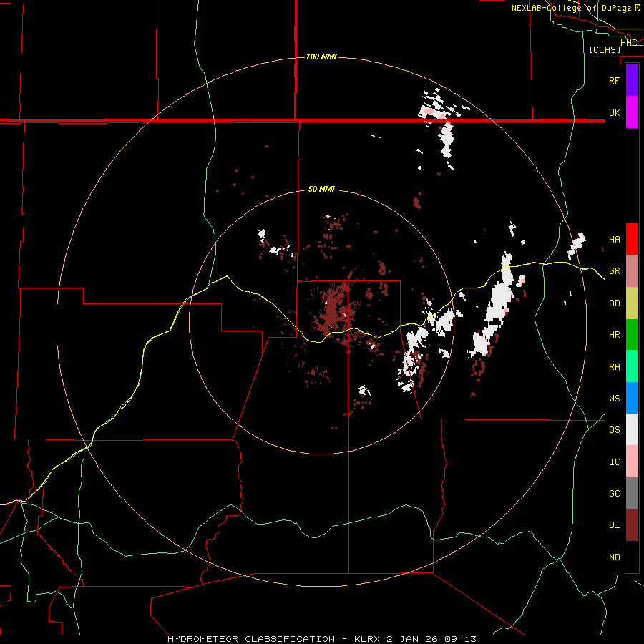Click the UK magenta legend swatch
Viewport: 644px width, 644px height.
[x=632, y=112]
